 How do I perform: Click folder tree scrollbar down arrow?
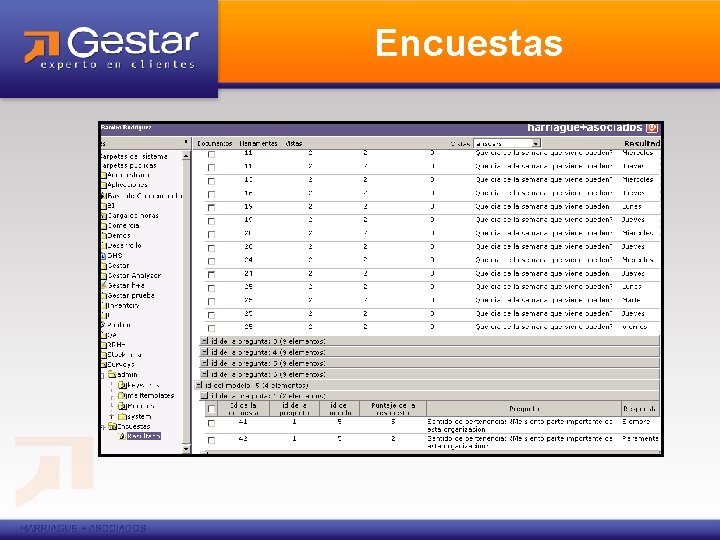(186, 449)
